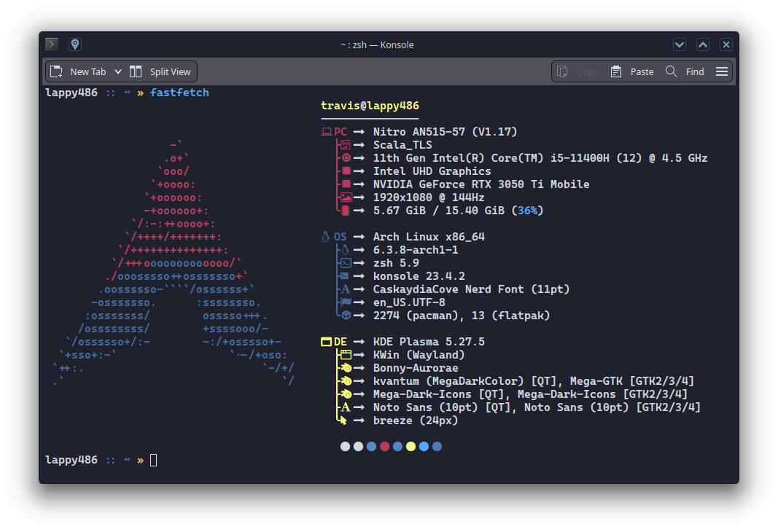The height and width of the screenshot is (532, 778).
Task: Click the terminal icon next to konsole 23.4.2
Action: 344,276
